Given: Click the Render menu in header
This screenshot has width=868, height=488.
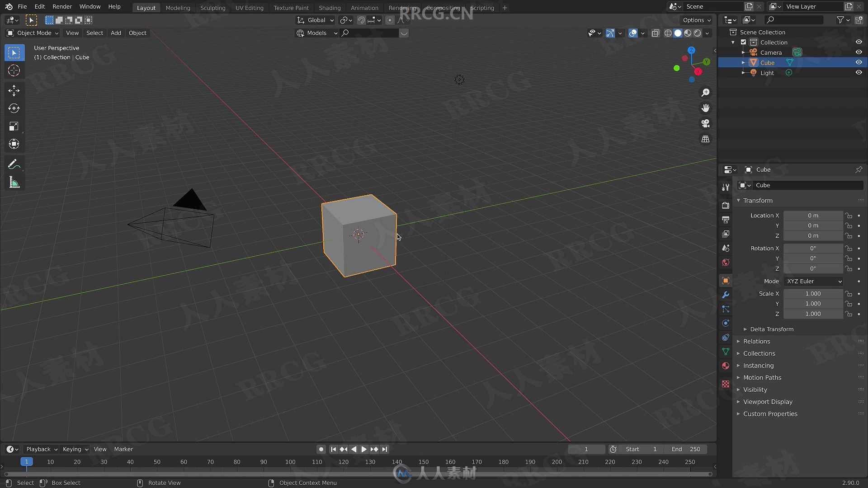Looking at the screenshot, I should 62,7.
